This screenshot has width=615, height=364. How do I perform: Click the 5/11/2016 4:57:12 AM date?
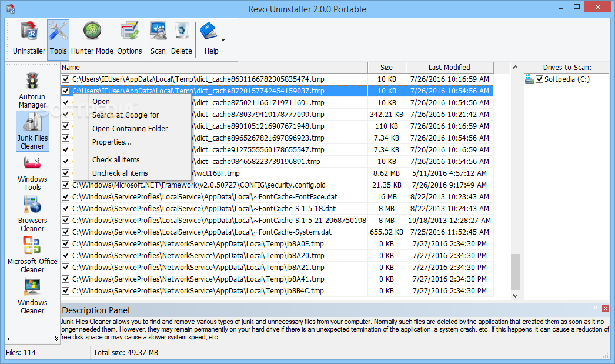click(x=449, y=173)
